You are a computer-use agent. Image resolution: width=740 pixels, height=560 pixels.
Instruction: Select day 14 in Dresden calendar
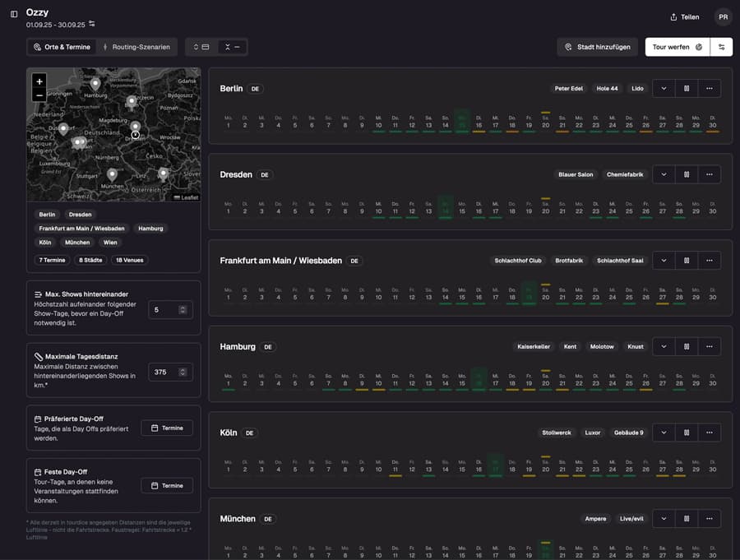click(446, 208)
